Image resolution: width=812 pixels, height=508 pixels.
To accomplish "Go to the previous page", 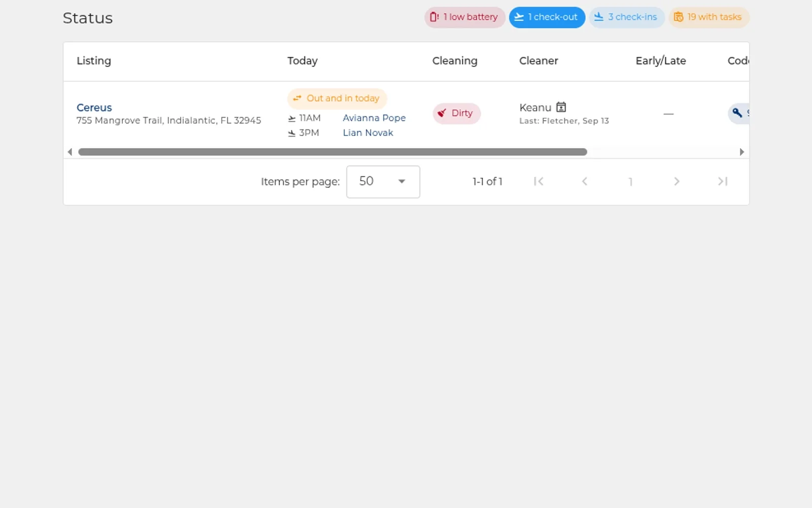I will pos(585,181).
